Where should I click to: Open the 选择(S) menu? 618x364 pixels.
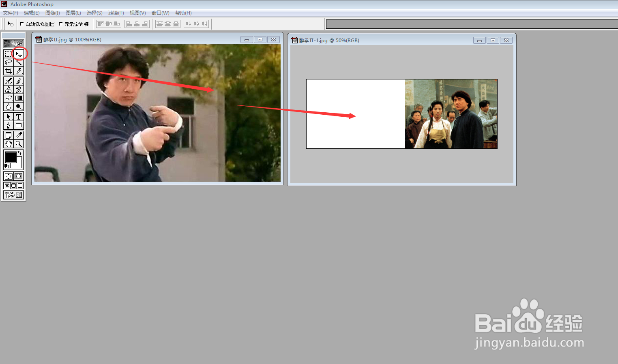coord(94,13)
